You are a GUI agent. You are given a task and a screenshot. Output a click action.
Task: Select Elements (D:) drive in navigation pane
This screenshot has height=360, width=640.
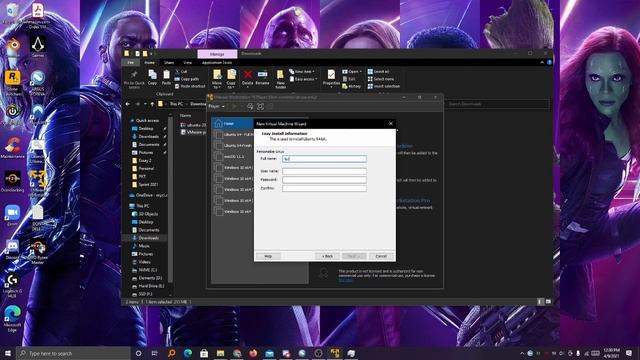(147, 278)
